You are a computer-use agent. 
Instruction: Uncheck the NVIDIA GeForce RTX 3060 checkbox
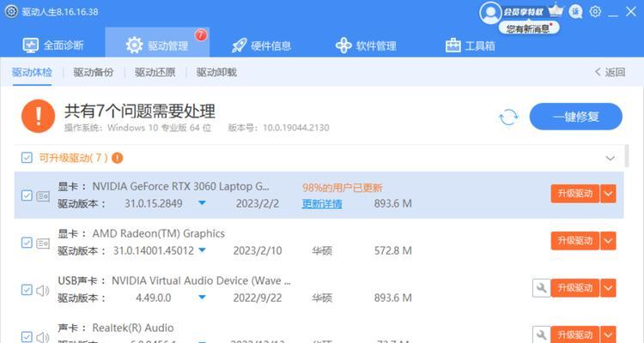click(x=27, y=196)
